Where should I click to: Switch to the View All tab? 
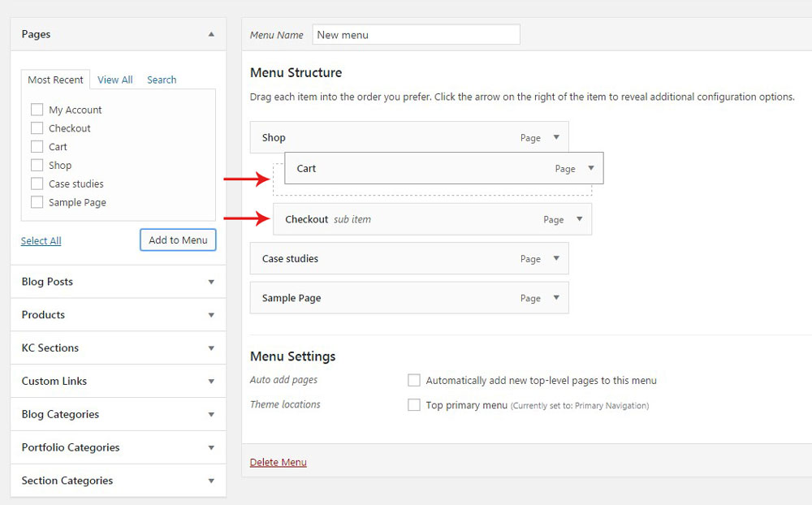[x=114, y=80]
